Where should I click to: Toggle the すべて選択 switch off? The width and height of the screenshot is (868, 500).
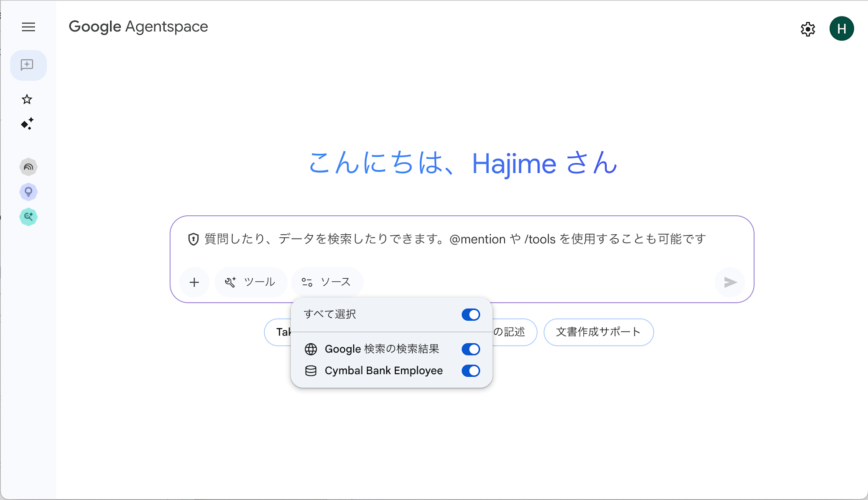click(471, 314)
